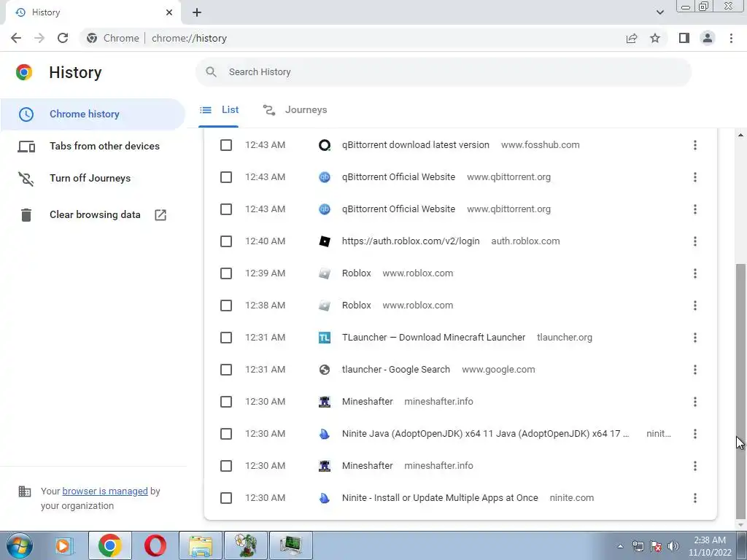Click the TL favicon for TLauncher entry
Screen dimensions: 747x560
point(325,338)
